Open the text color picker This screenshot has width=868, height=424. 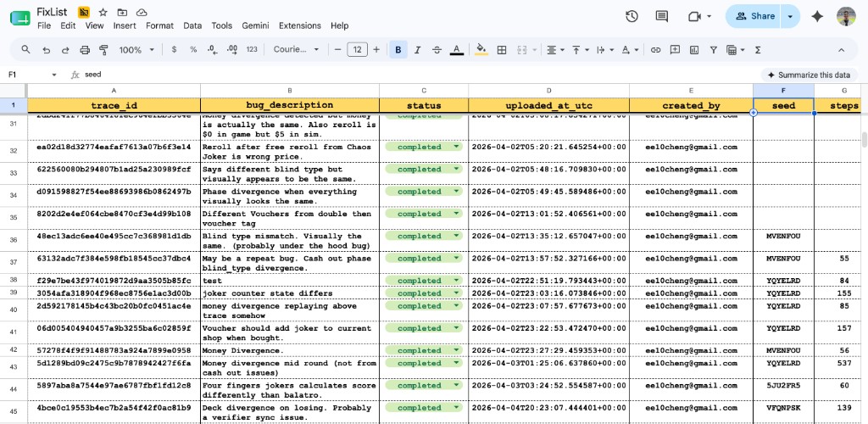[456, 50]
